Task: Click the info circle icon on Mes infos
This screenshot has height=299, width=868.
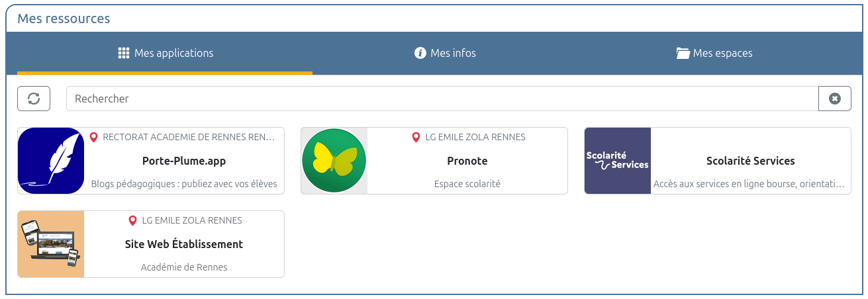Action: point(420,53)
